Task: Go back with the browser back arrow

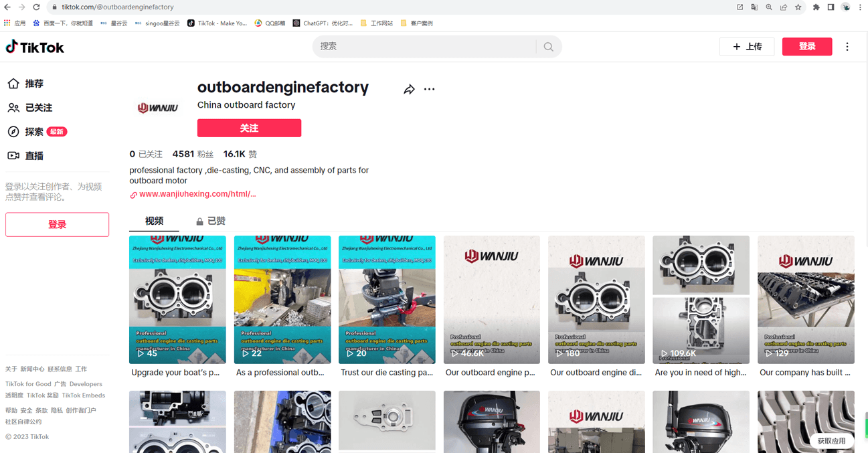Action: [7, 7]
